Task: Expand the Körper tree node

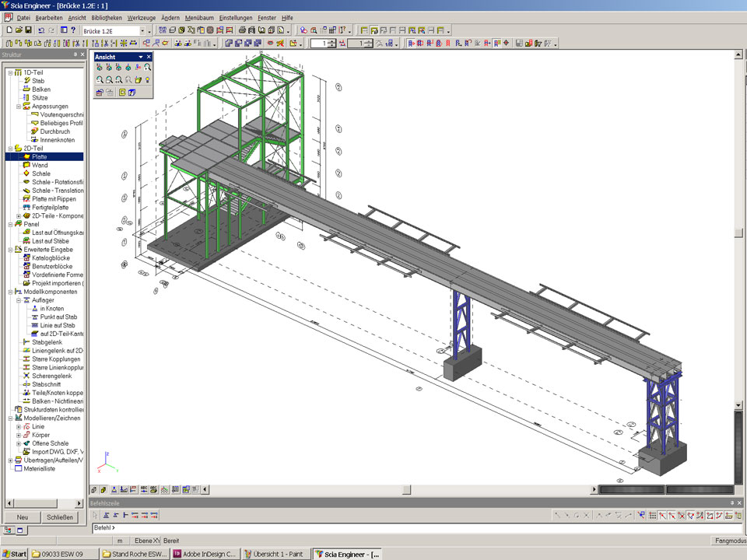Action: 19,435
